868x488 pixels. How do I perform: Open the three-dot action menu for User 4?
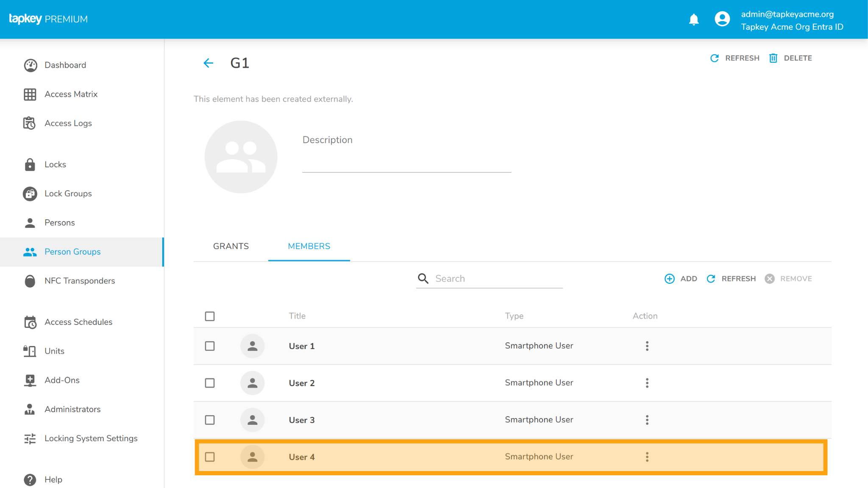click(x=647, y=457)
